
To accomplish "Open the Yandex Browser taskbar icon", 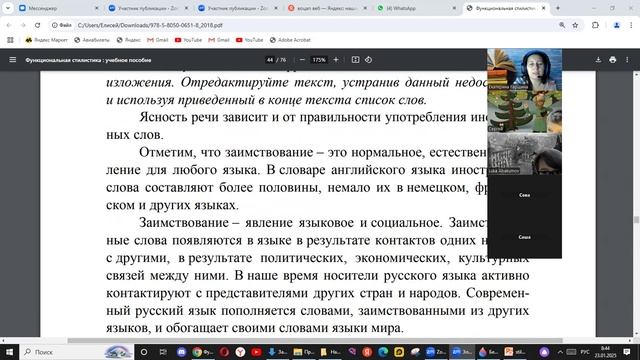I will click(x=240, y=352).
